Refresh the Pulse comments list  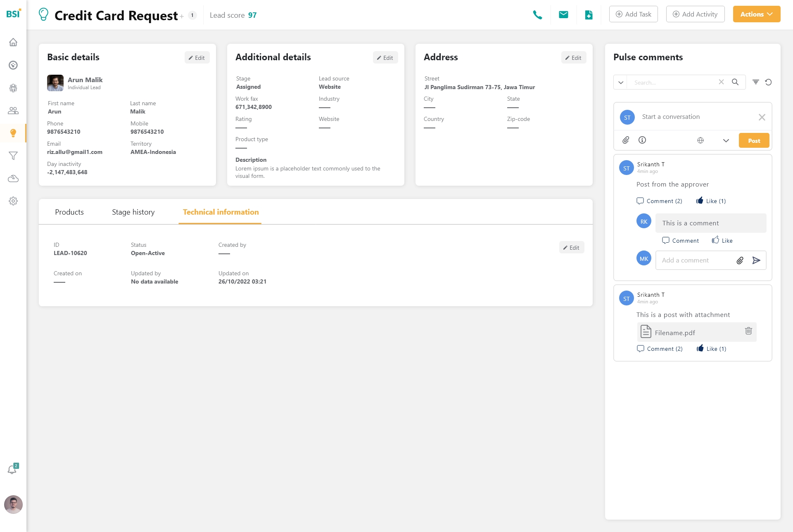pyautogui.click(x=768, y=82)
